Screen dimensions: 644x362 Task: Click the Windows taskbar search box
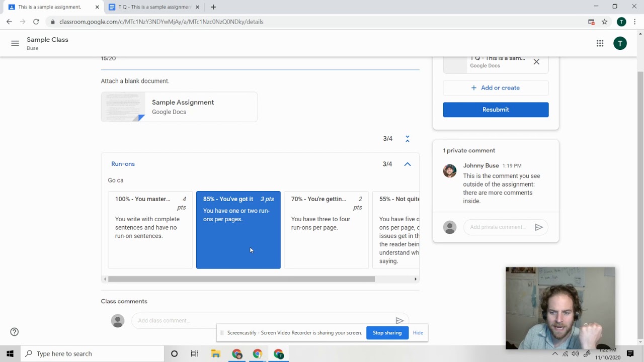(92, 353)
